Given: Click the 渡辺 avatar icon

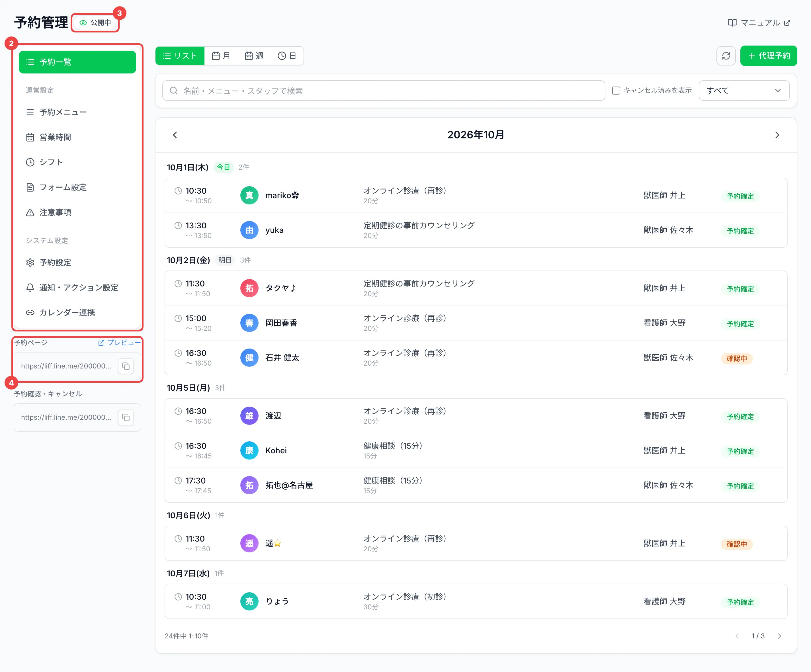Looking at the screenshot, I should tap(249, 415).
